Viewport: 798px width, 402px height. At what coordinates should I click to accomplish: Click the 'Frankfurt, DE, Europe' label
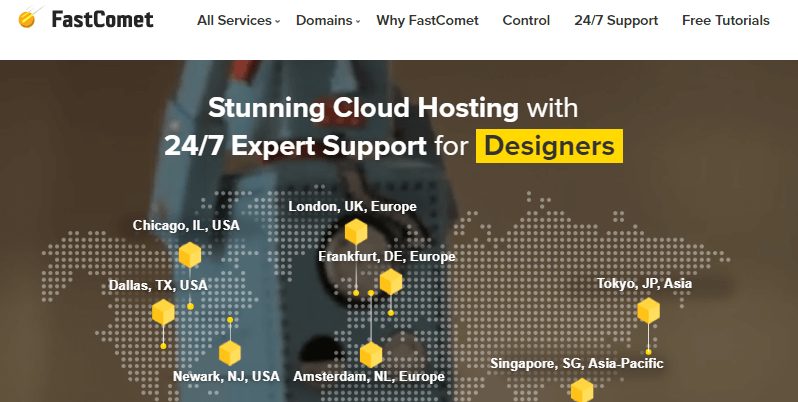[x=387, y=256]
